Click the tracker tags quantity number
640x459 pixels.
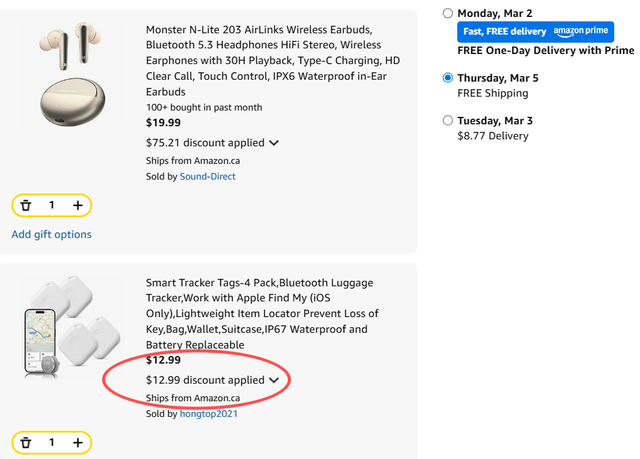tap(51, 442)
